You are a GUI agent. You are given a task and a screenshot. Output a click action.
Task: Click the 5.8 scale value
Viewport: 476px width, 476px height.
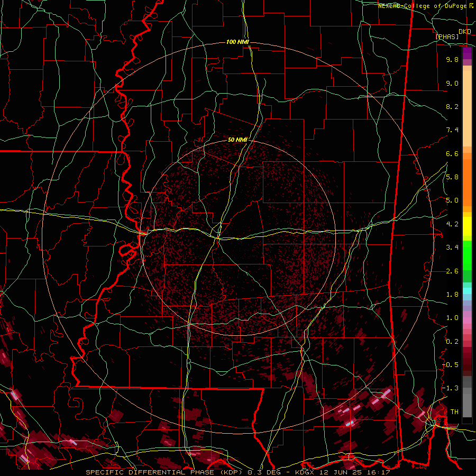(x=452, y=177)
